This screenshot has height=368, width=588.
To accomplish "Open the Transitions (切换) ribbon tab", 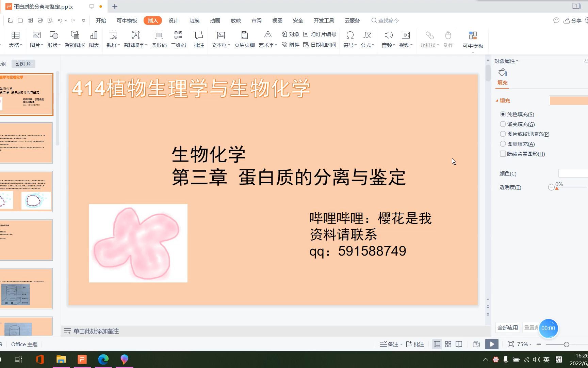I will pyautogui.click(x=194, y=20).
